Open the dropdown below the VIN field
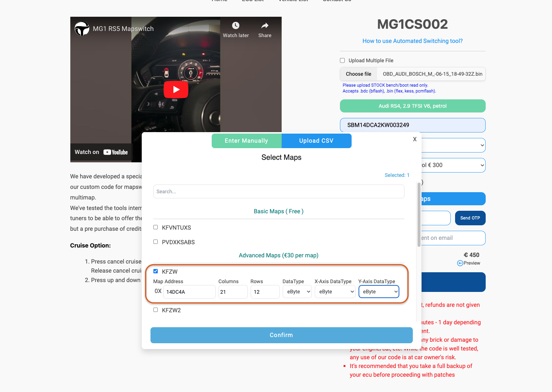The image size is (552, 392). click(454, 145)
